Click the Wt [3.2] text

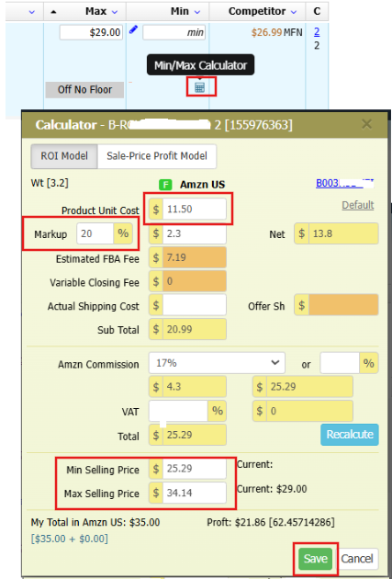coord(50,183)
